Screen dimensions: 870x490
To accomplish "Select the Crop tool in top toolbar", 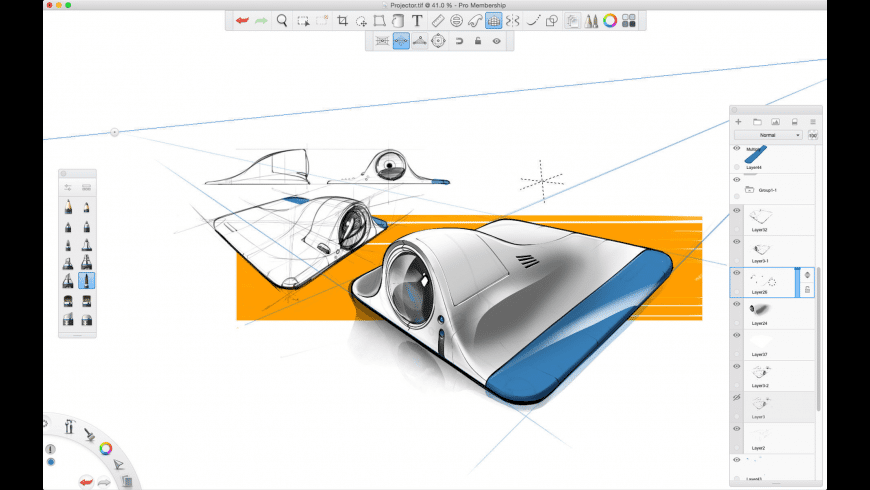I will point(342,20).
